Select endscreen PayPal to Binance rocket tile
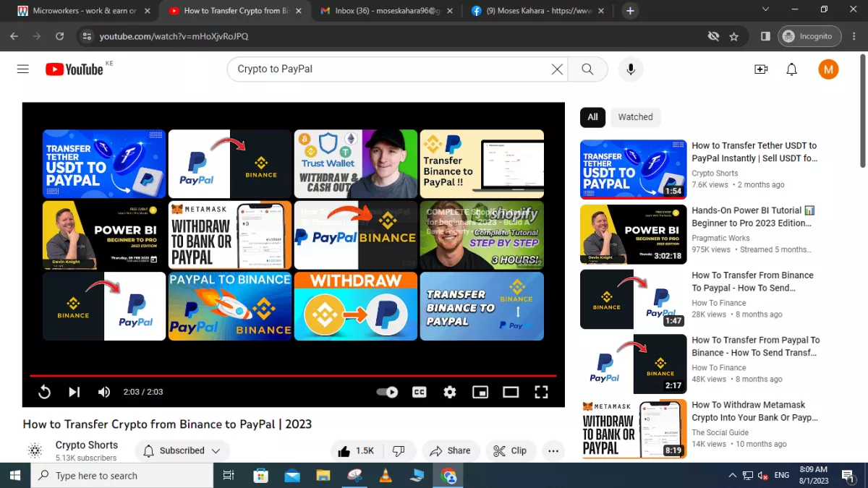The image size is (868, 488). 230,306
